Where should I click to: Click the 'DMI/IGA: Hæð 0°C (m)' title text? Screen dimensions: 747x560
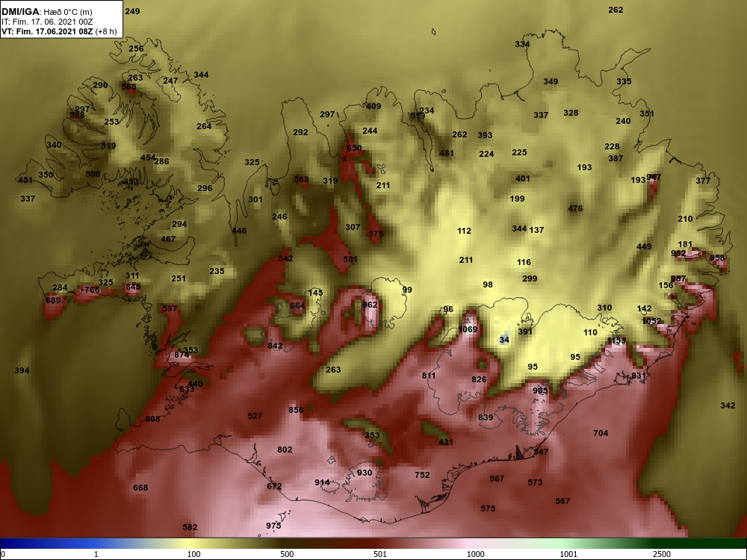[46, 11]
